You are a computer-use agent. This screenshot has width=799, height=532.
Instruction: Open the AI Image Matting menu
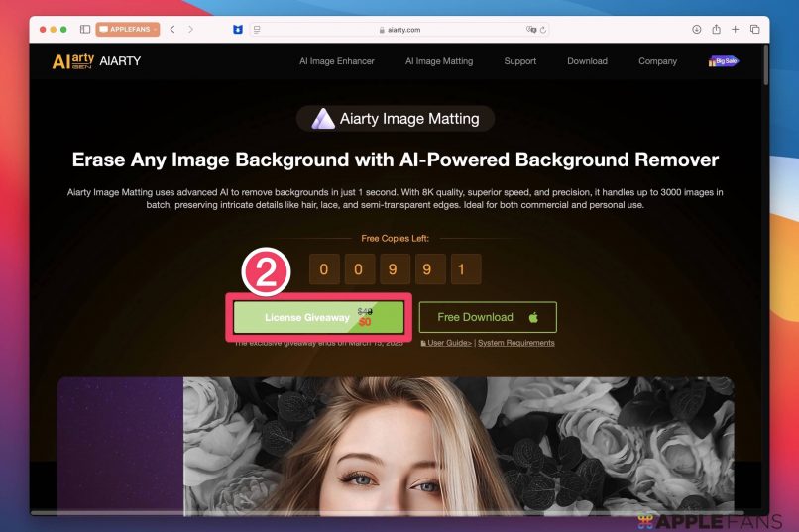[439, 61]
